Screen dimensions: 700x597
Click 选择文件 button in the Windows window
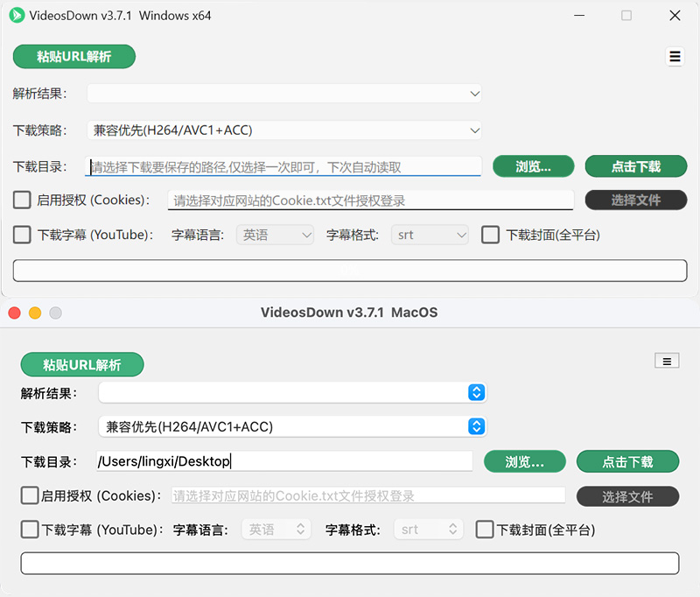click(636, 200)
